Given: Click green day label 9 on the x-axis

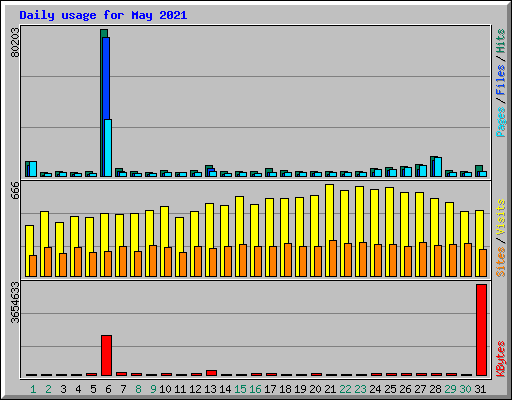Looking at the screenshot, I should [x=153, y=389].
